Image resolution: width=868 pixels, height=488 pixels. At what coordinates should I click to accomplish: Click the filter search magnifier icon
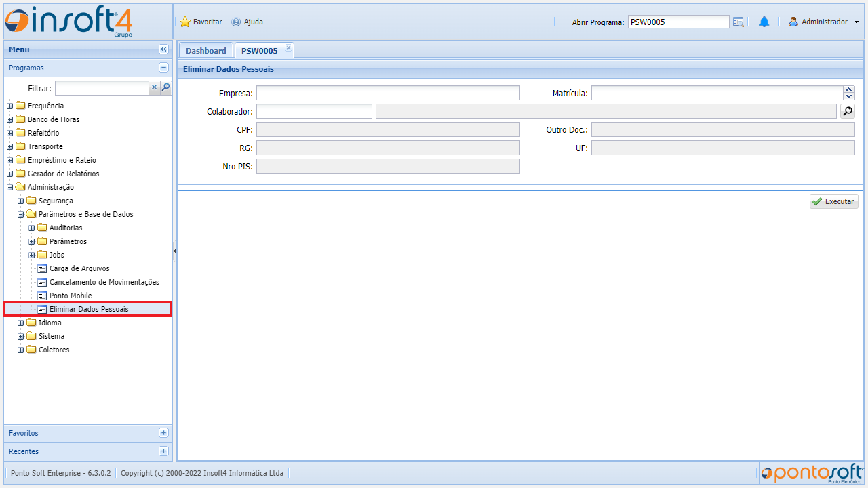(x=165, y=87)
